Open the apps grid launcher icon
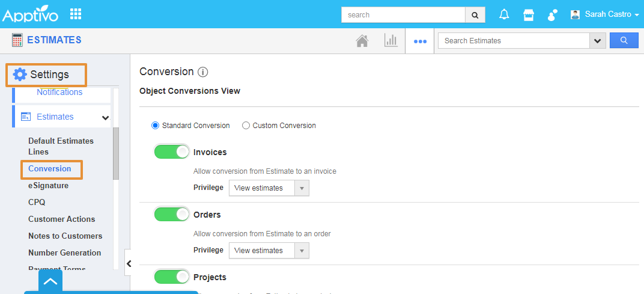 tap(76, 14)
